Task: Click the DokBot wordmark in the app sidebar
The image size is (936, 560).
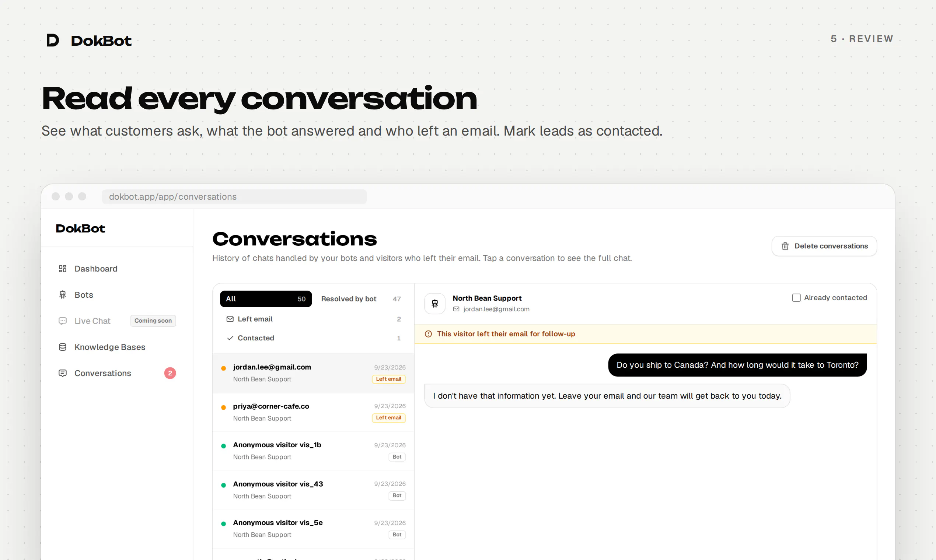Action: [x=80, y=228]
